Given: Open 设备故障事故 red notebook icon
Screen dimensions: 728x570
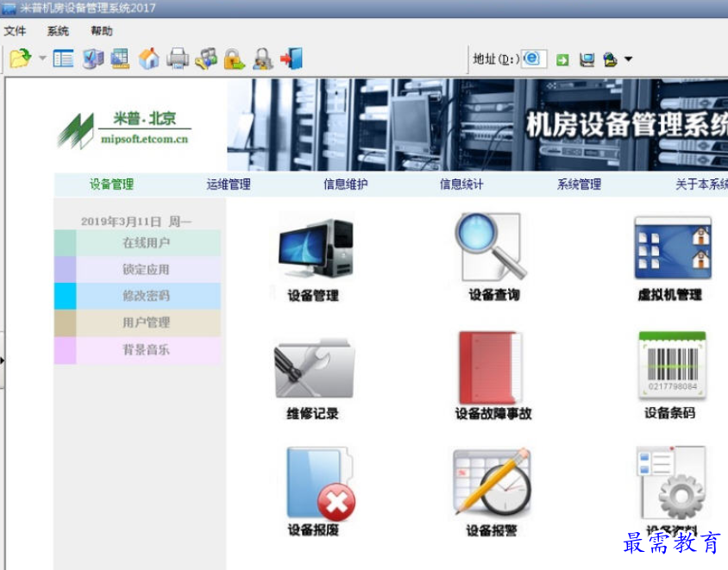Looking at the screenshot, I should tap(490, 367).
